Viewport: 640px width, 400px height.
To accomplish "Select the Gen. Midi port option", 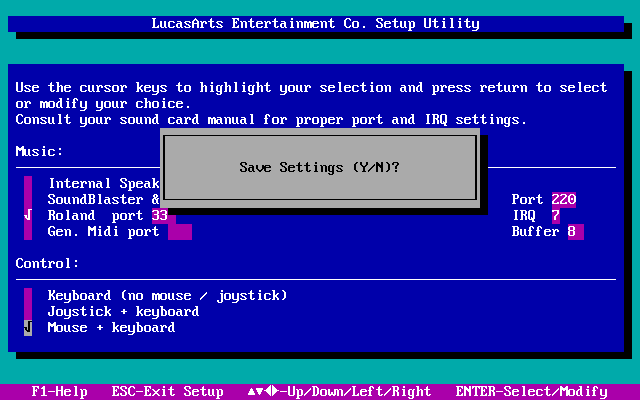I will (x=103, y=232).
